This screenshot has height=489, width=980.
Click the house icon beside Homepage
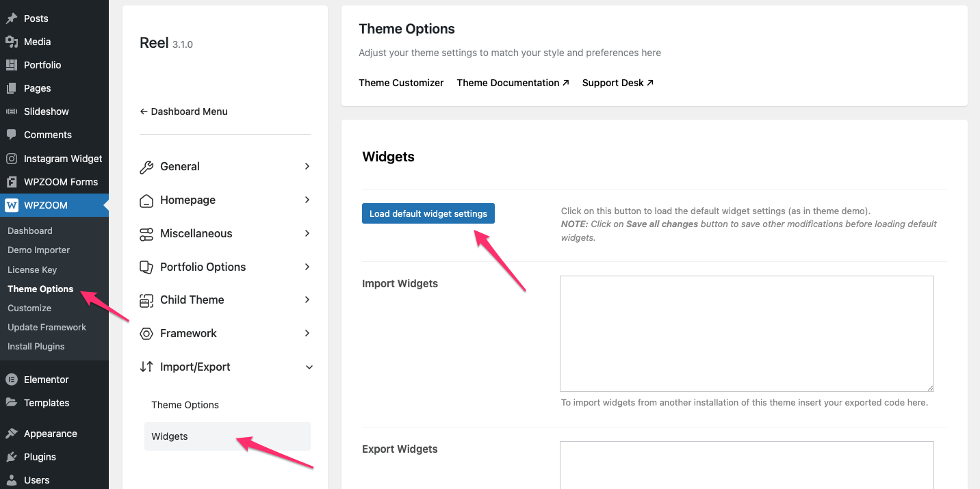click(x=146, y=200)
